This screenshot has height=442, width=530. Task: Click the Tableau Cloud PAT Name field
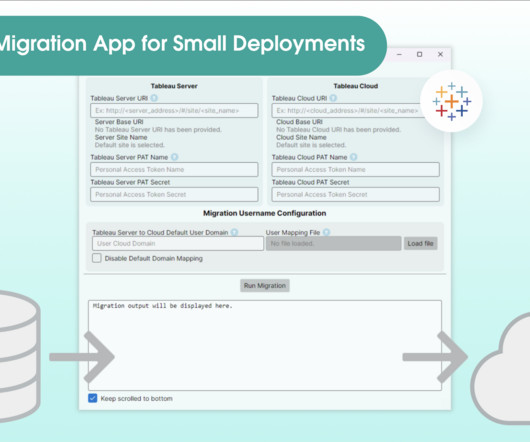pyautogui.click(x=356, y=169)
